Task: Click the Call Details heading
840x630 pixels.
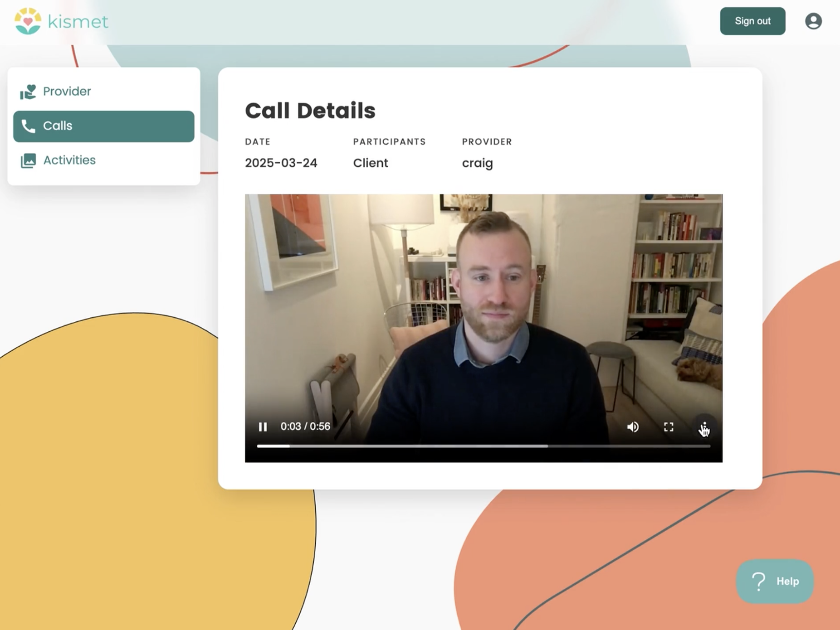Action: click(310, 111)
